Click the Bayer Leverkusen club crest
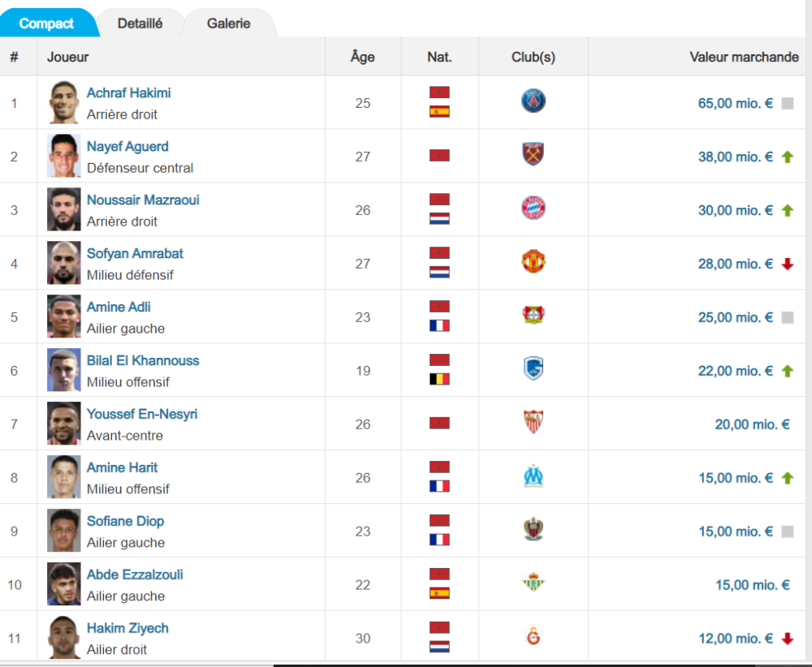The width and height of the screenshot is (812, 667). [x=533, y=316]
